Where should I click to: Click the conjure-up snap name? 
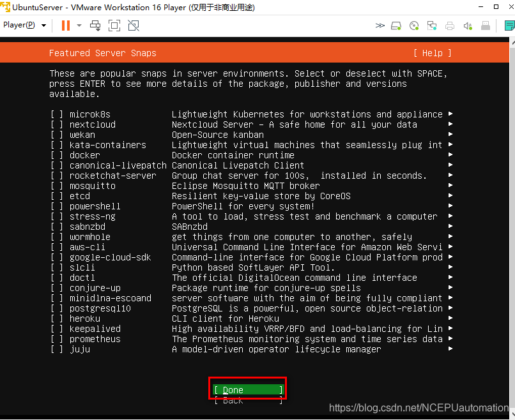coord(95,288)
